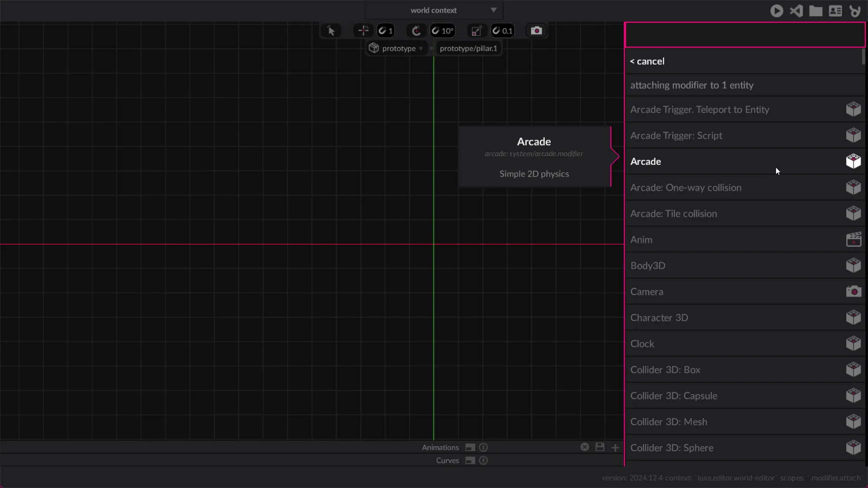
Task: Focus the modifier search input field
Action: tap(745, 35)
